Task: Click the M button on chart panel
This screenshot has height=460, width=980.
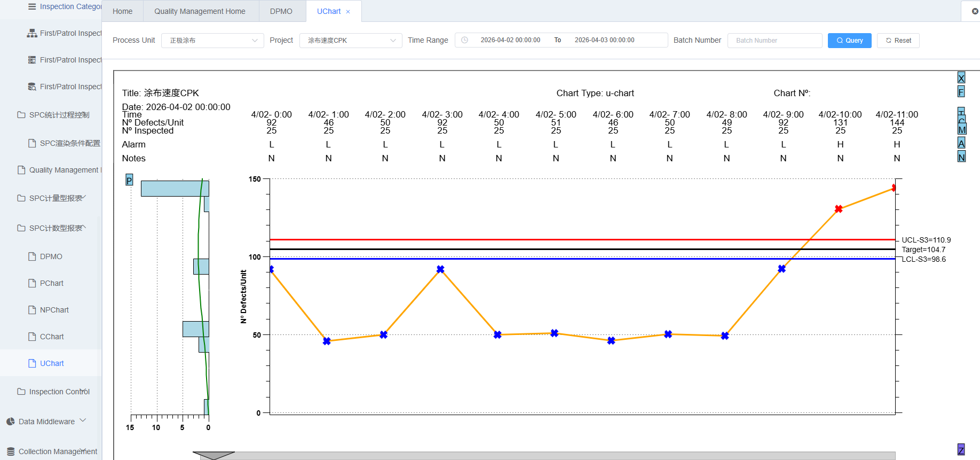Action: (x=962, y=129)
